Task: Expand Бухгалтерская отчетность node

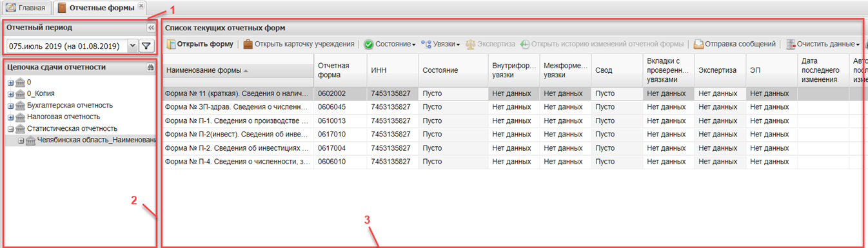Action: click(10, 106)
